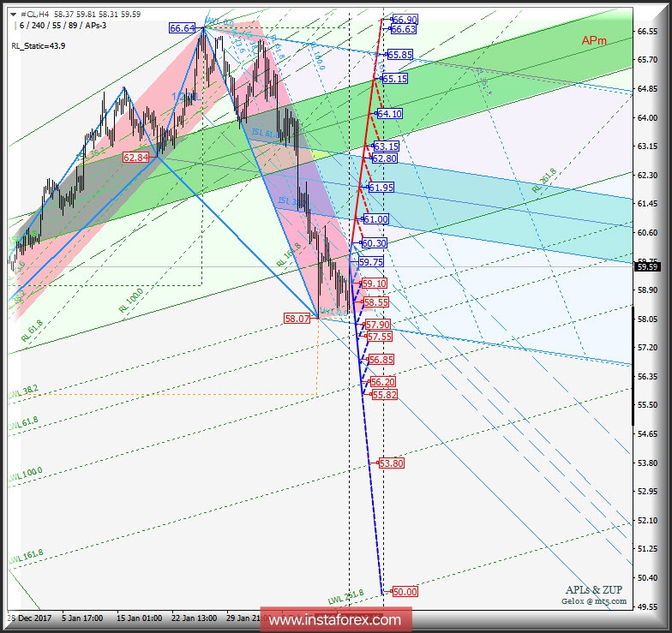Image resolution: width=672 pixels, height=633 pixels.
Task: Click the 62.80 level label
Action: click(384, 158)
